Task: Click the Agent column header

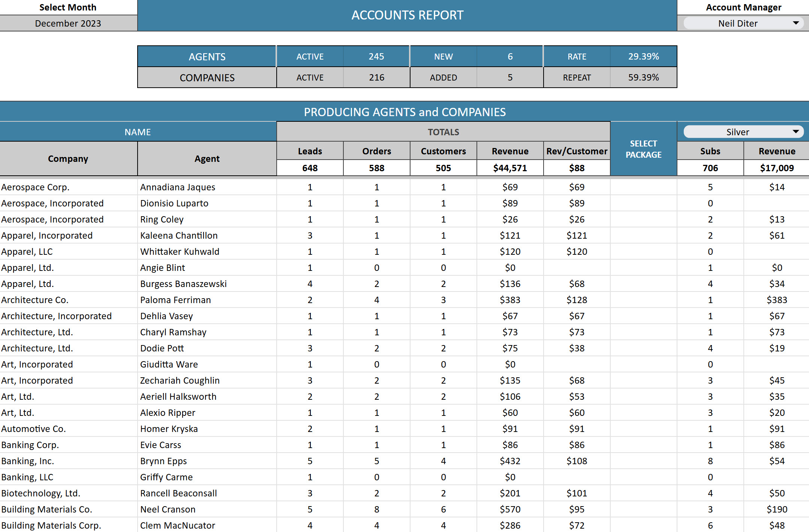Action: click(207, 158)
